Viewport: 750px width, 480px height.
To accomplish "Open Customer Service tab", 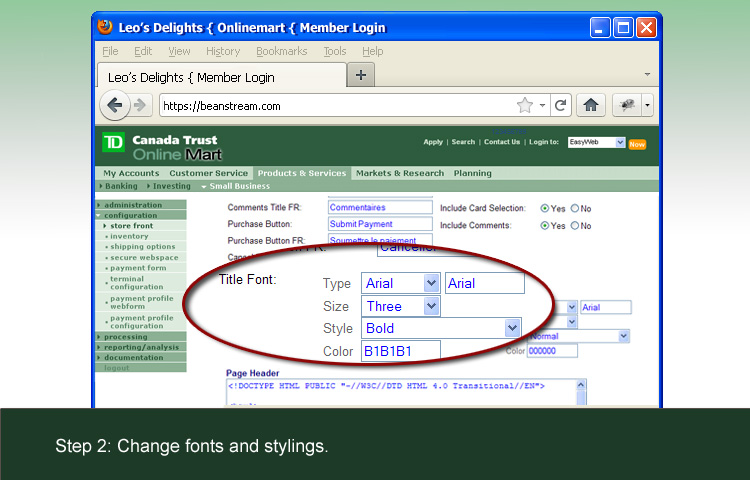I will (x=209, y=173).
